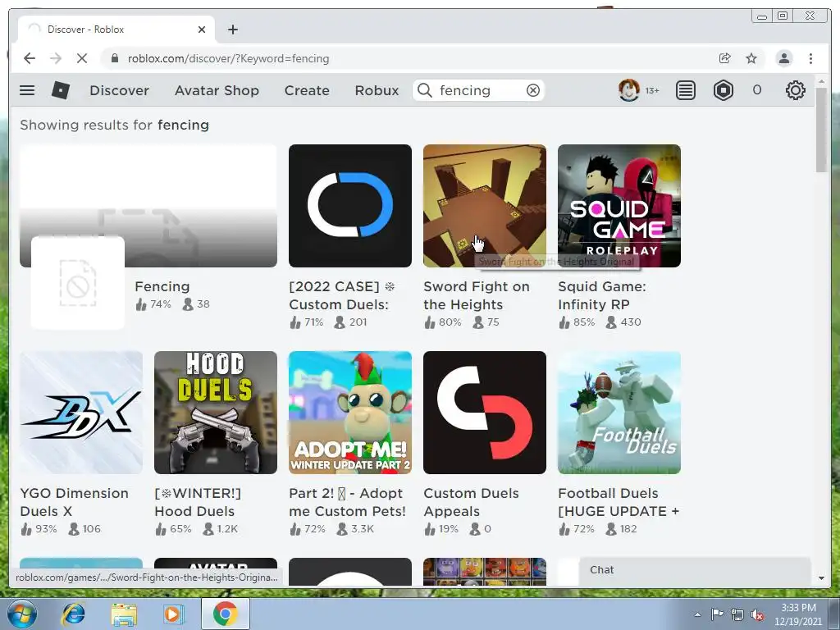Click the Custom Duels blue logo thumbnail
The height and width of the screenshot is (630, 840).
[x=350, y=206]
